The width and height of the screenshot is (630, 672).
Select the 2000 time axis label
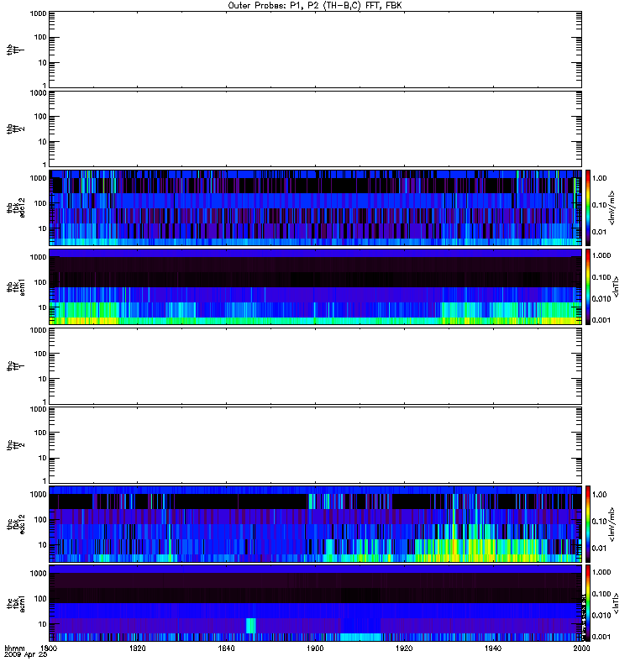[x=581, y=648]
